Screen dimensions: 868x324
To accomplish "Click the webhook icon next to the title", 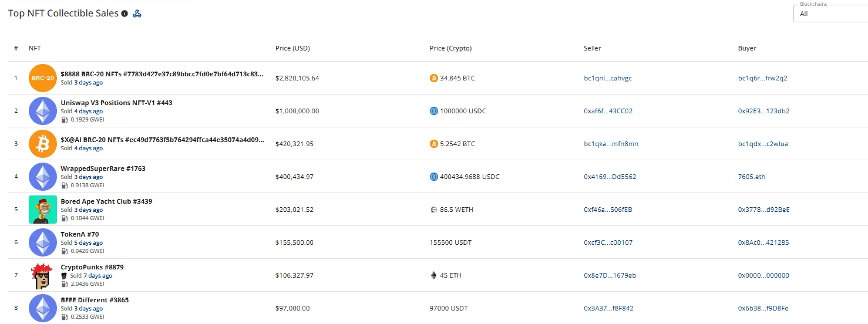I will 137,14.
